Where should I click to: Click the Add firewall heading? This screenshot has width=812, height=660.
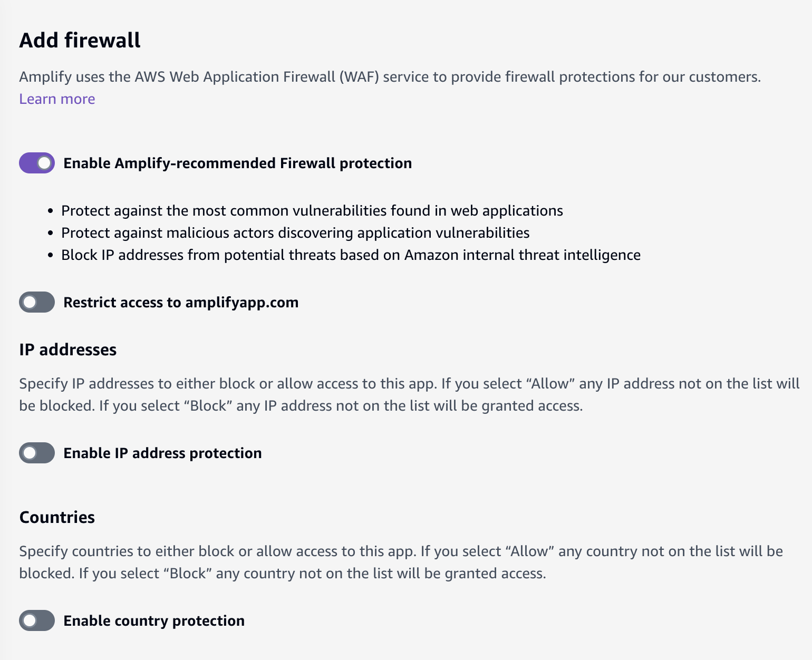80,40
